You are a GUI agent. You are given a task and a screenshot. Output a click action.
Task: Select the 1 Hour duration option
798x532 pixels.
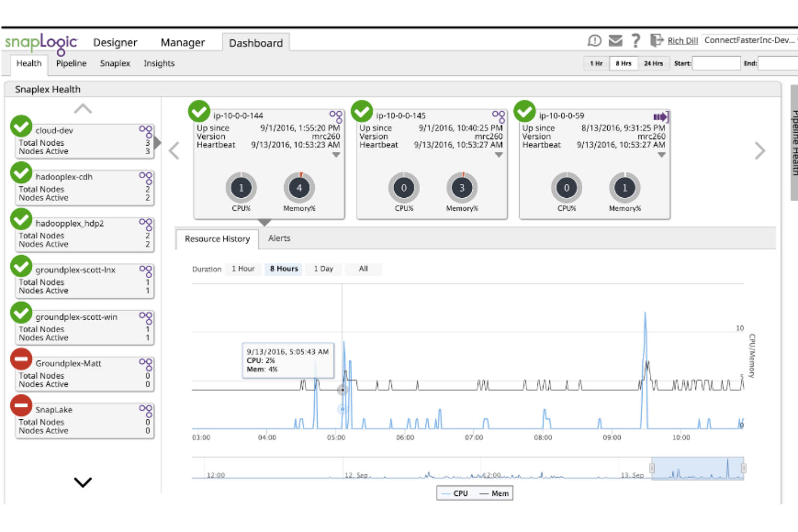coord(243,268)
